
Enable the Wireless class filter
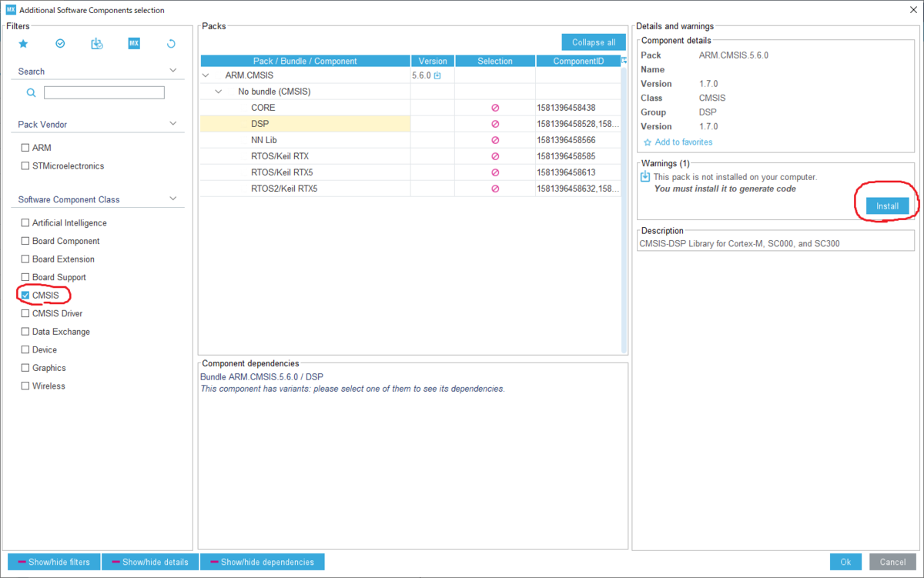(25, 386)
